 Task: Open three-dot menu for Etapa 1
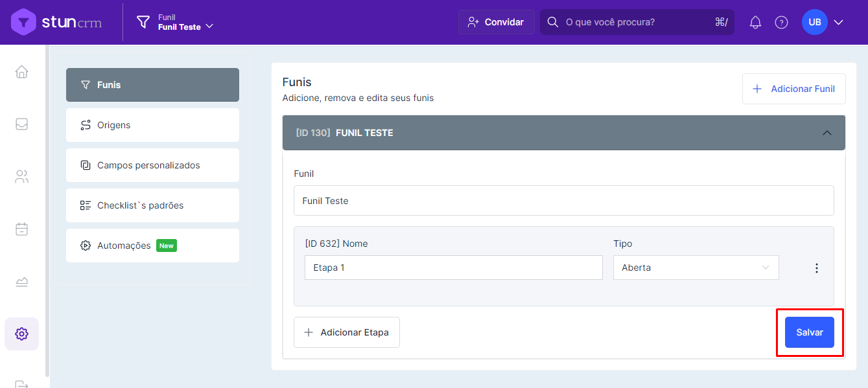[817, 268]
